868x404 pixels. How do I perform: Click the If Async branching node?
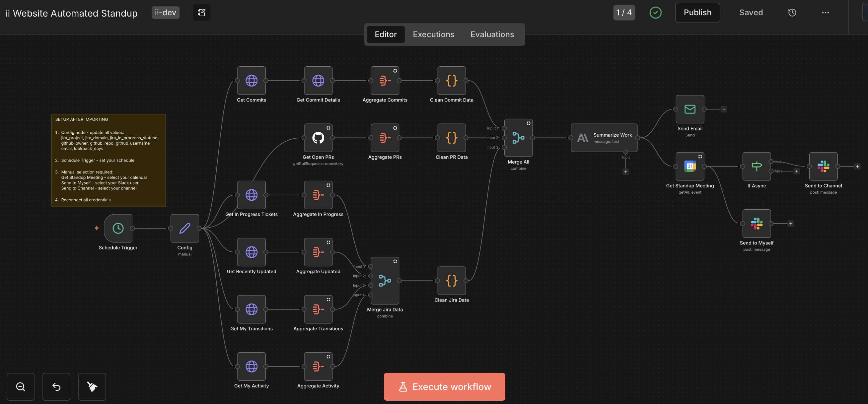[x=756, y=166]
